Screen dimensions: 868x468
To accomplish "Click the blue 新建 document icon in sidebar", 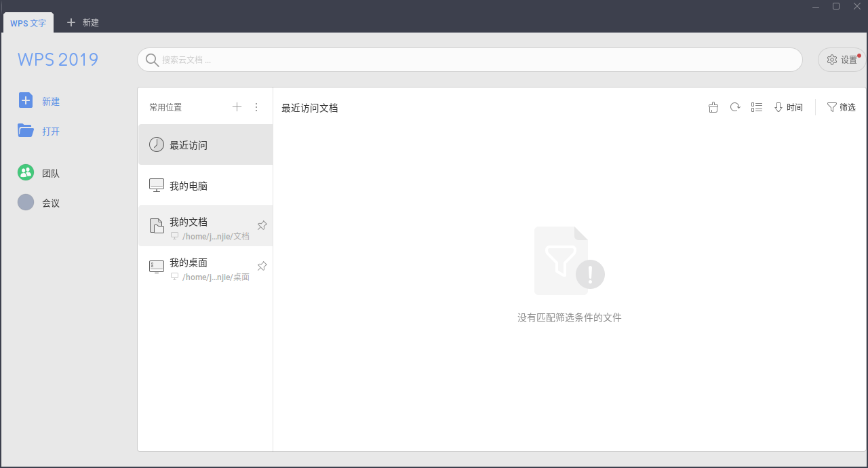I will 26,100.
